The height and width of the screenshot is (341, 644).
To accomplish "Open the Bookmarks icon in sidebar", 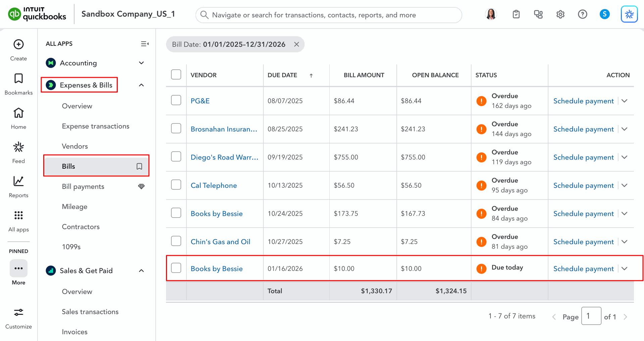I will pyautogui.click(x=18, y=79).
